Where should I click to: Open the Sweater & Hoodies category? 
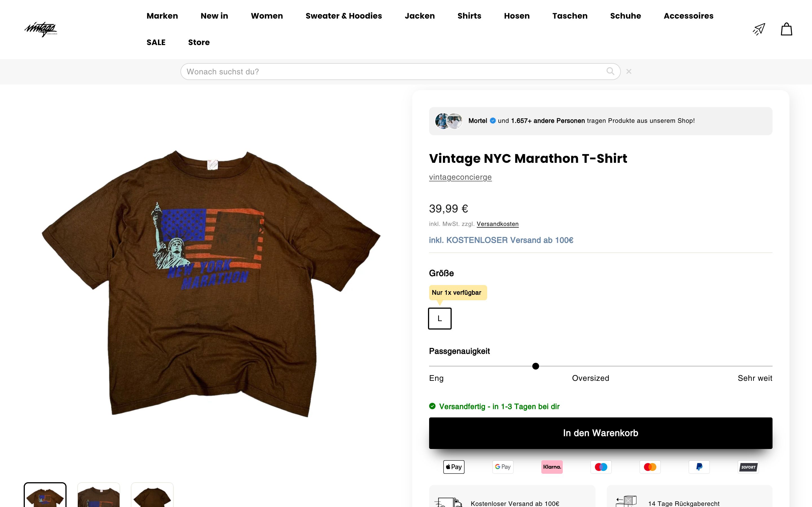click(344, 16)
